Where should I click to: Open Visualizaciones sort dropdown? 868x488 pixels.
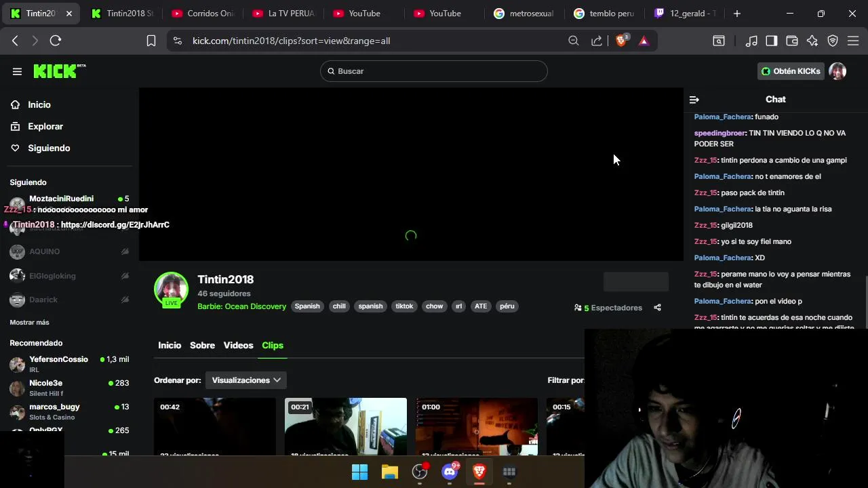(x=245, y=380)
